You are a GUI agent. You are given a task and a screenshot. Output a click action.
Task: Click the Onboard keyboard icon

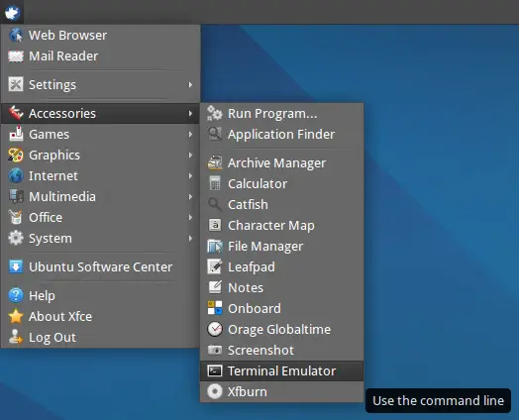[215, 308]
